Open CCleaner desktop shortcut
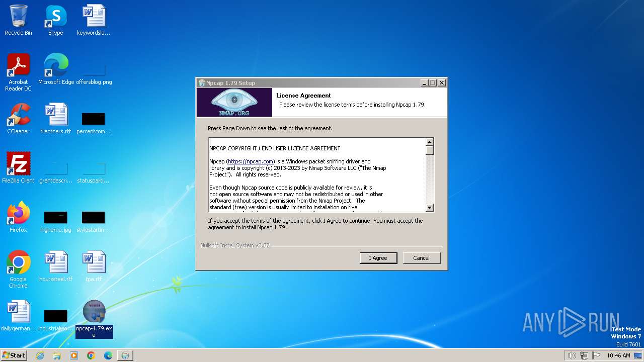Image resolution: width=644 pixels, height=362 pixels. (x=18, y=119)
